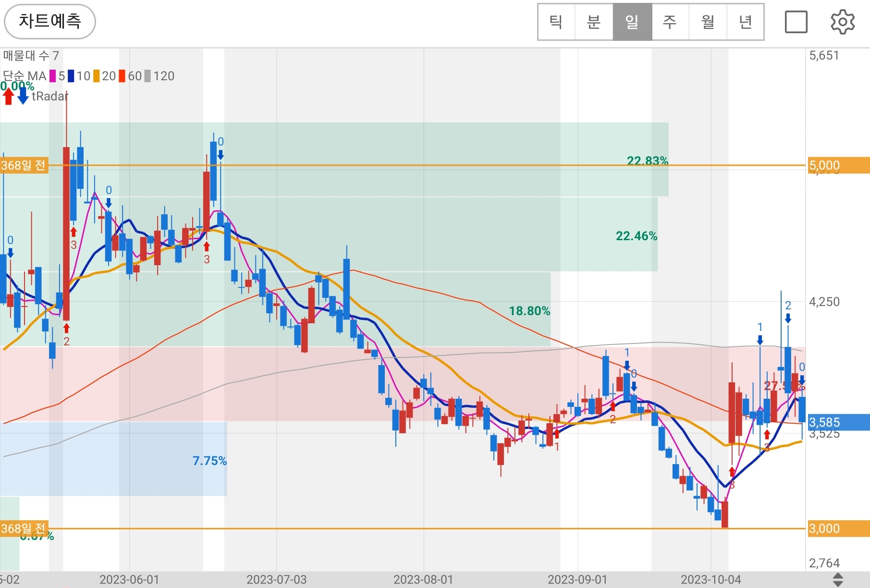The width and height of the screenshot is (870, 588).
Task: Click the 2023-06-01 date axis label
Action: [x=129, y=579]
